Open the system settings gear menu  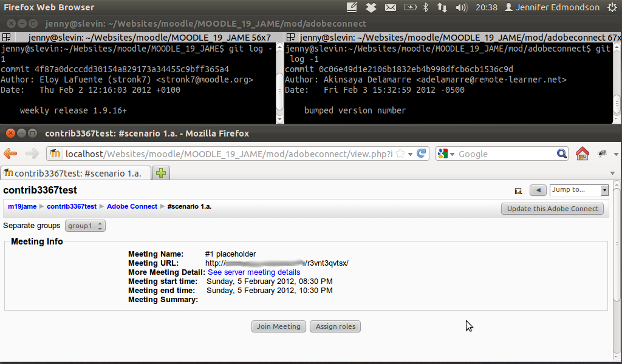(x=612, y=7)
